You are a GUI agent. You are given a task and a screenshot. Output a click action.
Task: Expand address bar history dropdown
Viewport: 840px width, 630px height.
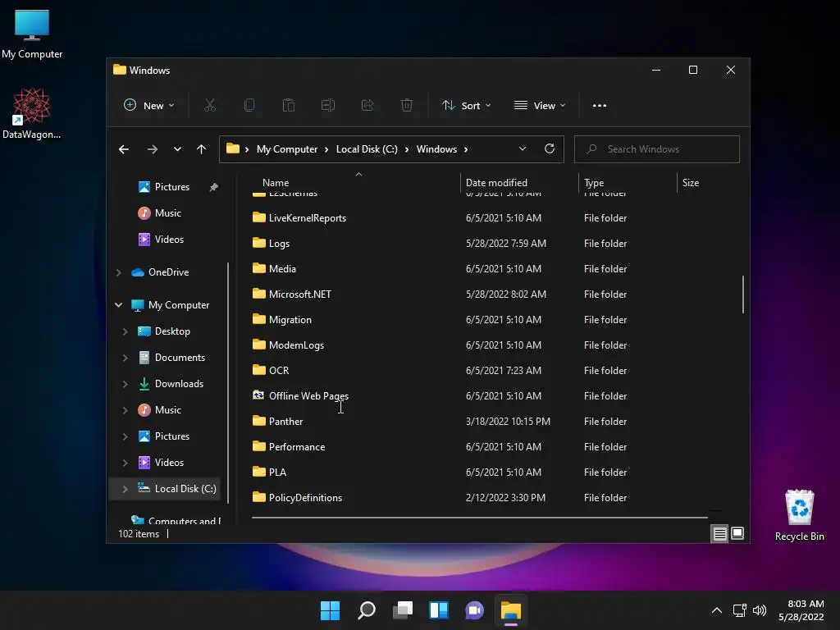pyautogui.click(x=523, y=149)
